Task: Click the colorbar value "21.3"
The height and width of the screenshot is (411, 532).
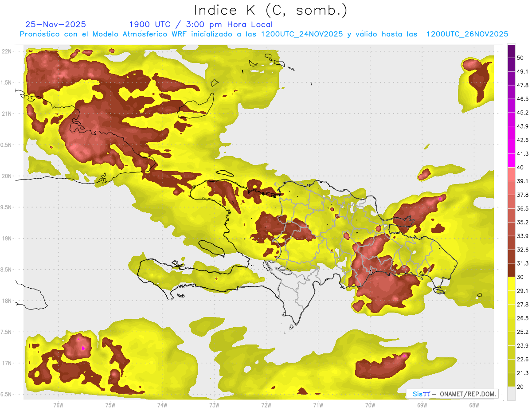Action: coord(523,373)
